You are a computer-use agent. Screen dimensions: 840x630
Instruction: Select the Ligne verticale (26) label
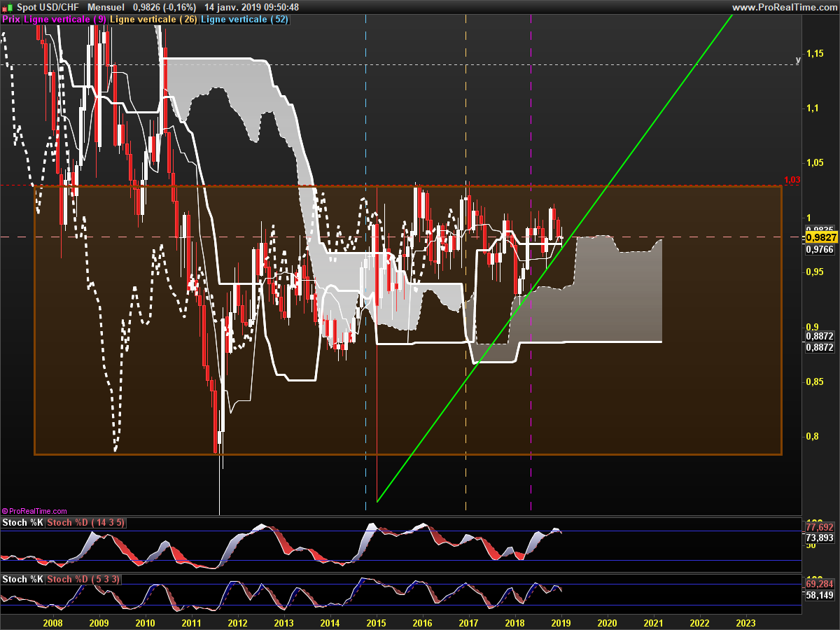coord(153,19)
